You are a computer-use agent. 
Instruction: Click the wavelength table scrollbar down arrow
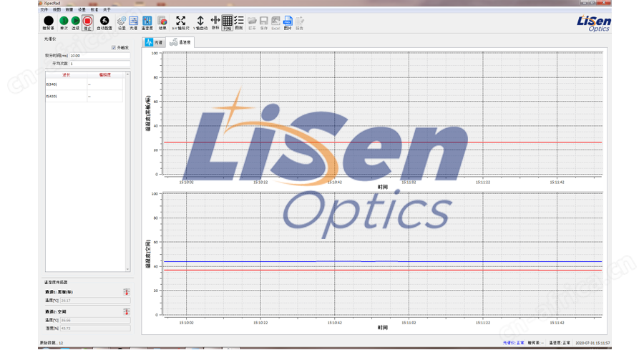pos(128,269)
